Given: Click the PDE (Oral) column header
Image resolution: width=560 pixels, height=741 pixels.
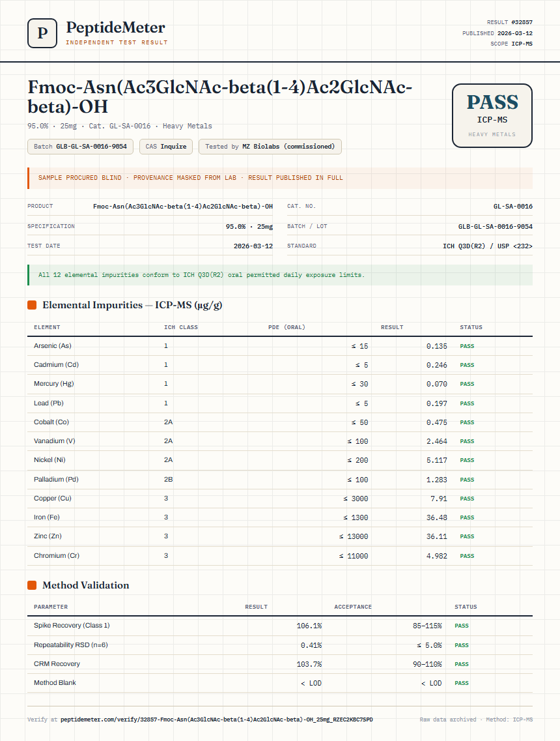Looking at the screenshot, I should 287,328.
